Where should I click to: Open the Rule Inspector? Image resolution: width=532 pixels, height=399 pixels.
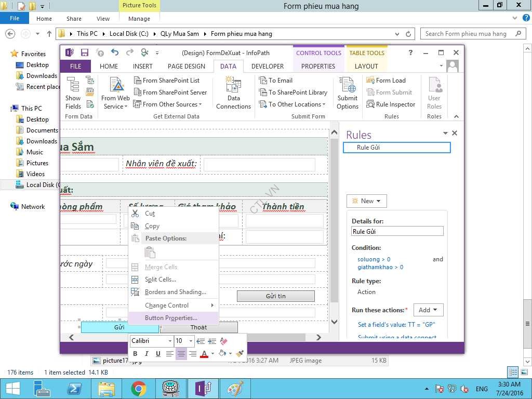point(391,104)
